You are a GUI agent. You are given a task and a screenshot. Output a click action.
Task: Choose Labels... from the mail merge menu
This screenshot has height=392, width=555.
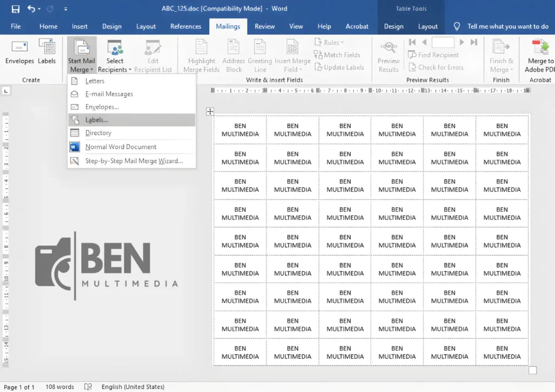coord(96,120)
